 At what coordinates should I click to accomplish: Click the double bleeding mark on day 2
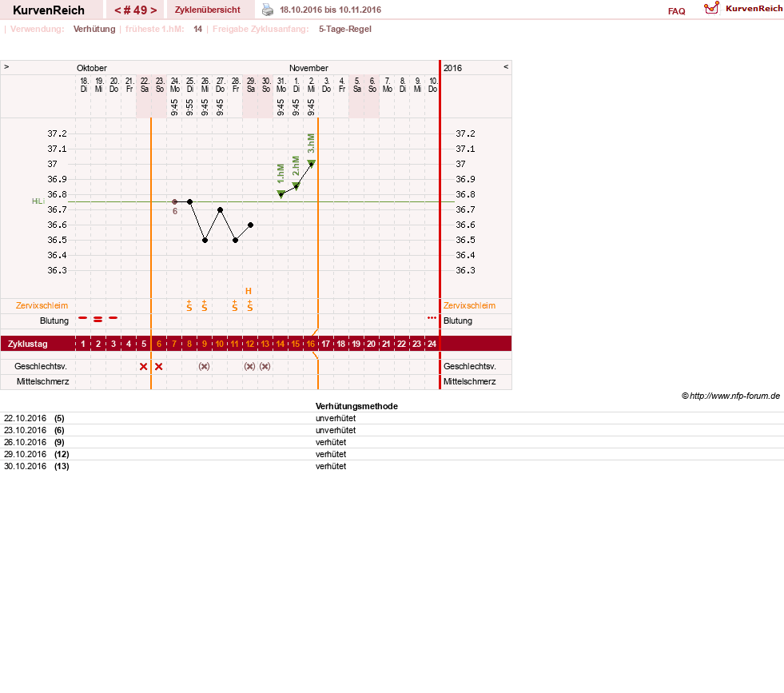pyautogui.click(x=98, y=319)
